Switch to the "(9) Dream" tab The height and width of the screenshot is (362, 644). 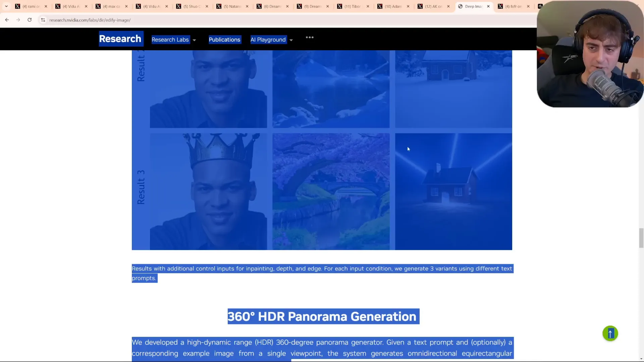pyautogui.click(x=313, y=6)
